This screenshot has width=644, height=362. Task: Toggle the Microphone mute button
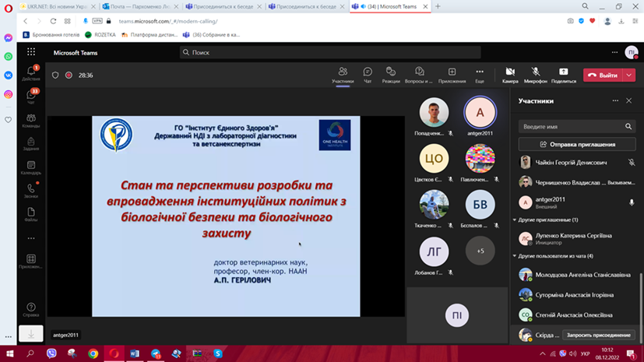tap(536, 76)
